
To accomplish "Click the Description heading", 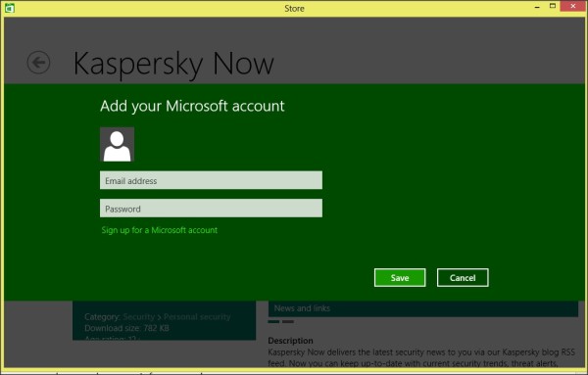I will [x=290, y=341].
